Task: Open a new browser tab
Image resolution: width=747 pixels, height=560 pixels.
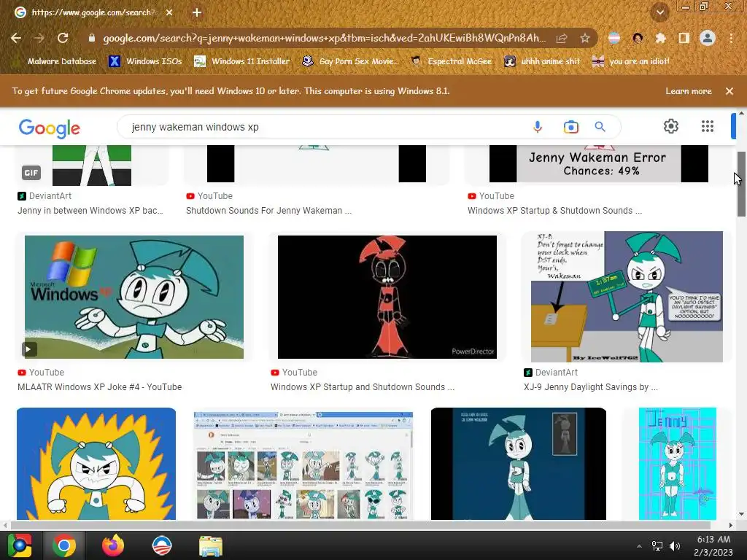Action: 197,12
